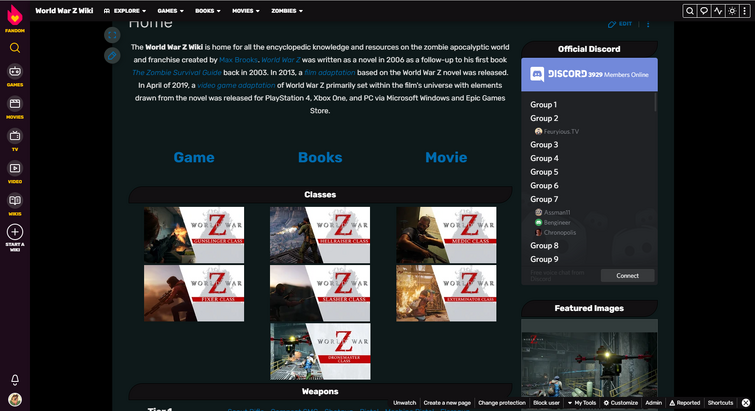This screenshot has height=411, width=755.
Task: Click the top-right search magnifier icon
Action: click(x=690, y=11)
